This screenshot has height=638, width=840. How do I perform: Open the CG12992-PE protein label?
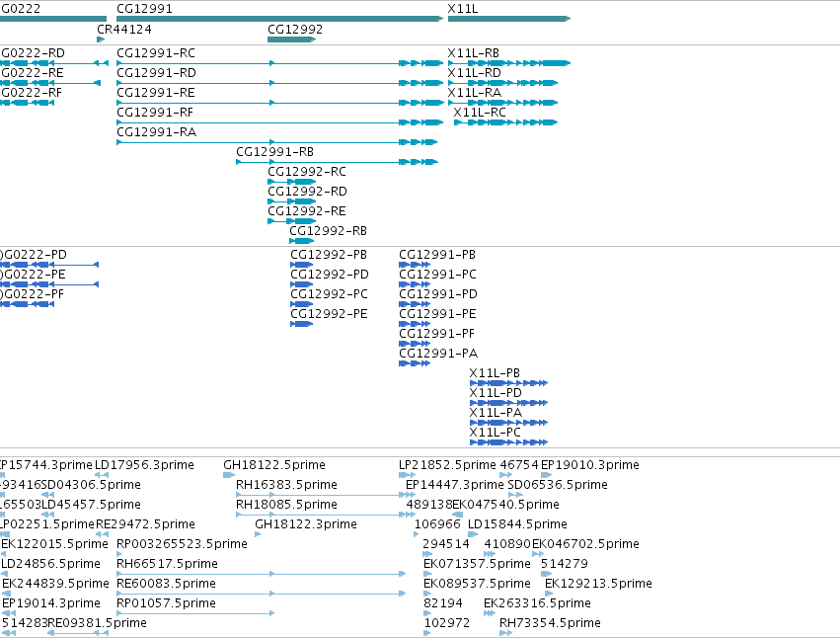tap(329, 314)
